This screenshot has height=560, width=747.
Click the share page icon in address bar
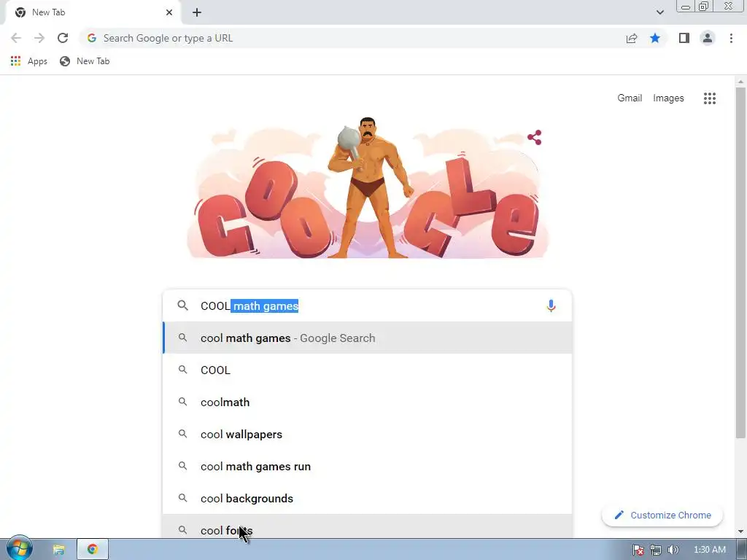pos(632,38)
